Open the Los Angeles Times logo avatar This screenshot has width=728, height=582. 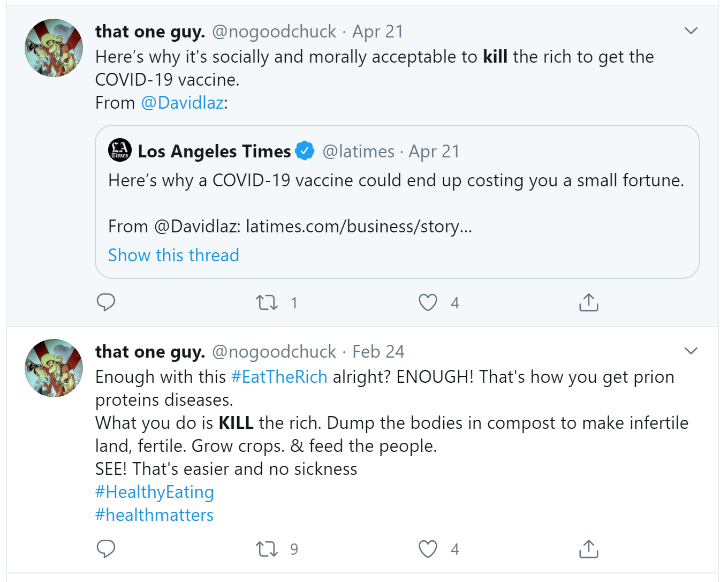tap(120, 150)
